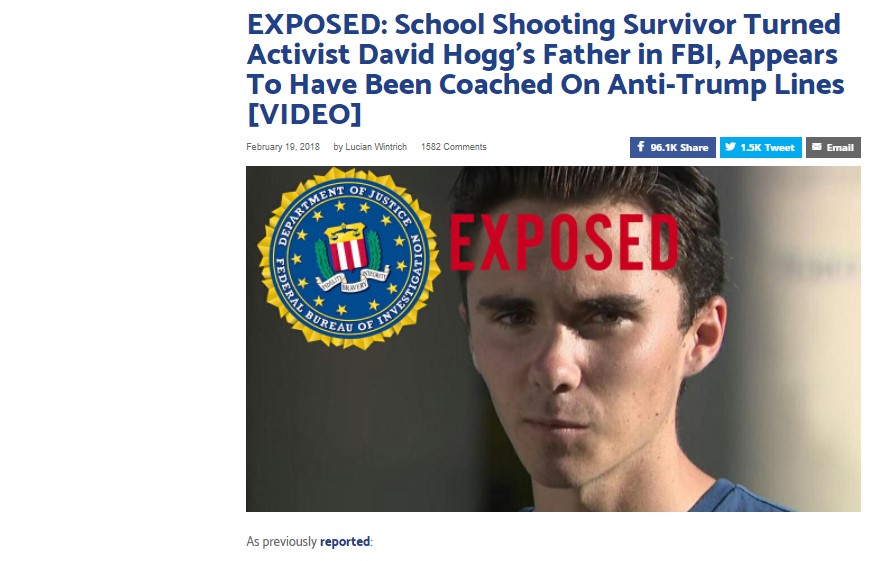Click the February 19, 2018 publish date

283,147
